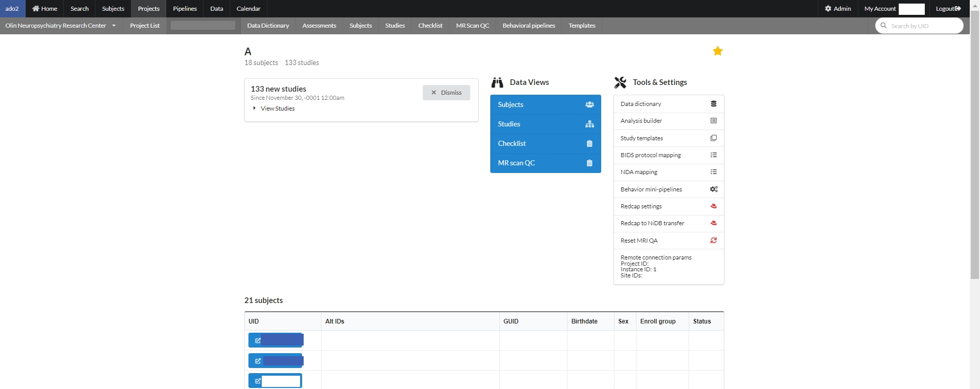Click the Analysis builder icon
This screenshot has height=389, width=980.
click(713, 121)
